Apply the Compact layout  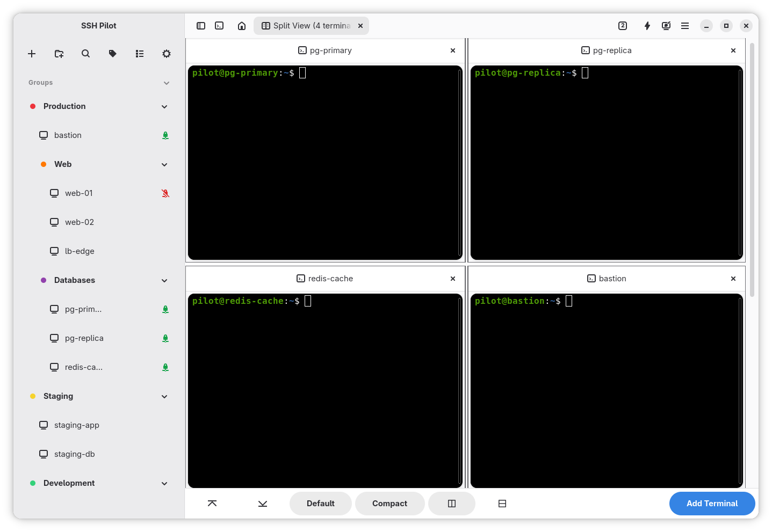(390, 504)
